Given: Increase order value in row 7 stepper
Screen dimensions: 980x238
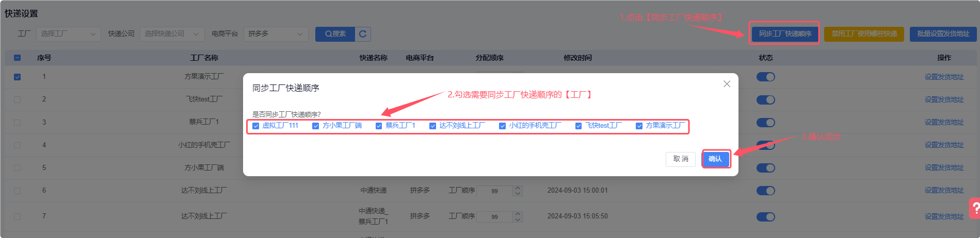Looking at the screenshot, I should point(518,214).
